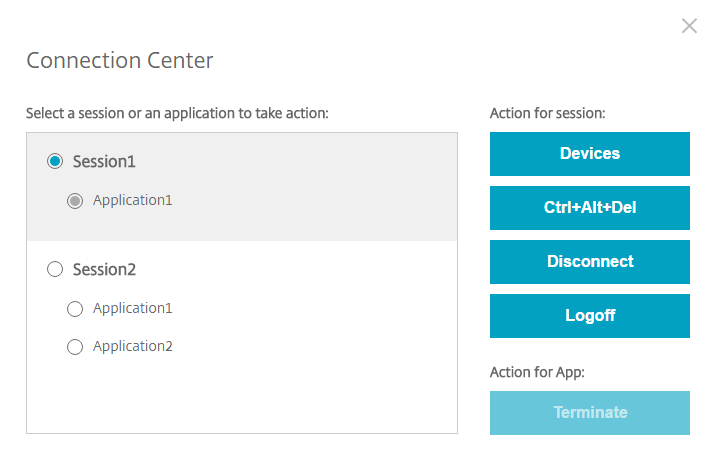
Task: Click the Devices button
Action: (x=589, y=154)
